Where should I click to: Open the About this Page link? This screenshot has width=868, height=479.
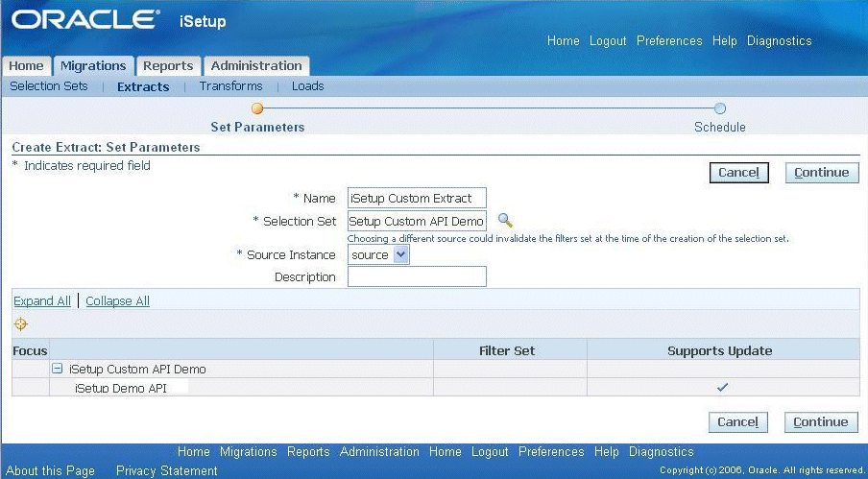pos(50,470)
